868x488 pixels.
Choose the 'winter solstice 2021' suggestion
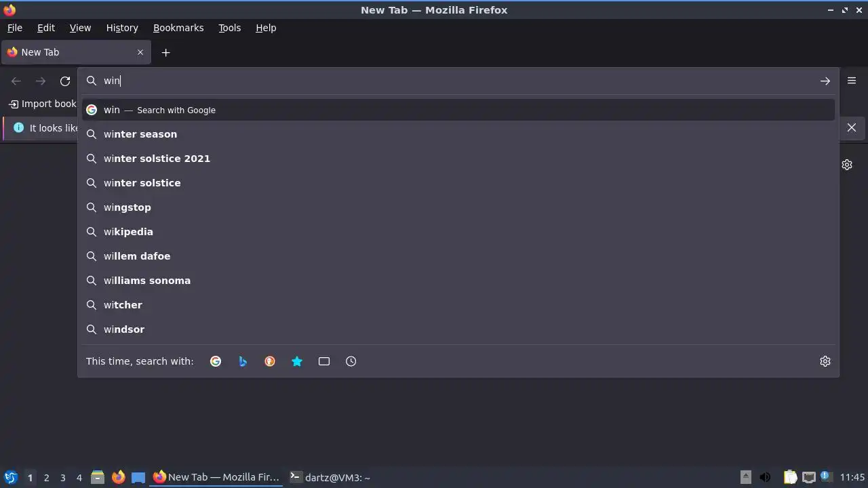(x=458, y=159)
